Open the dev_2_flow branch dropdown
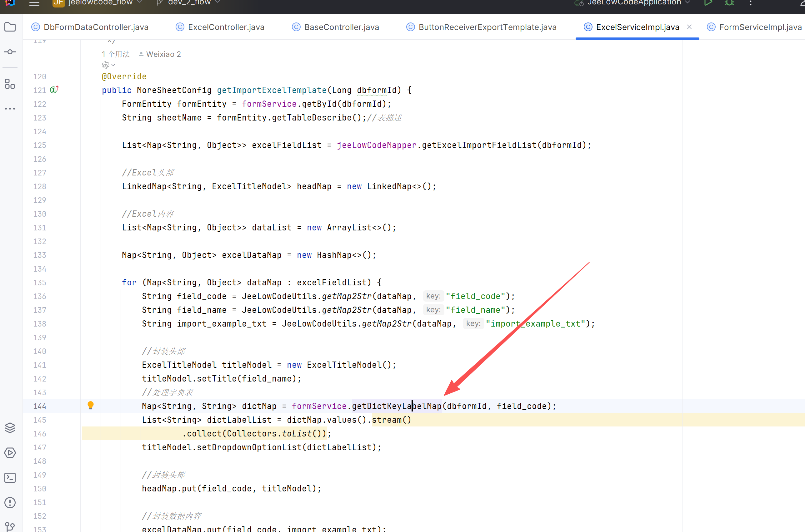 pyautogui.click(x=189, y=3)
